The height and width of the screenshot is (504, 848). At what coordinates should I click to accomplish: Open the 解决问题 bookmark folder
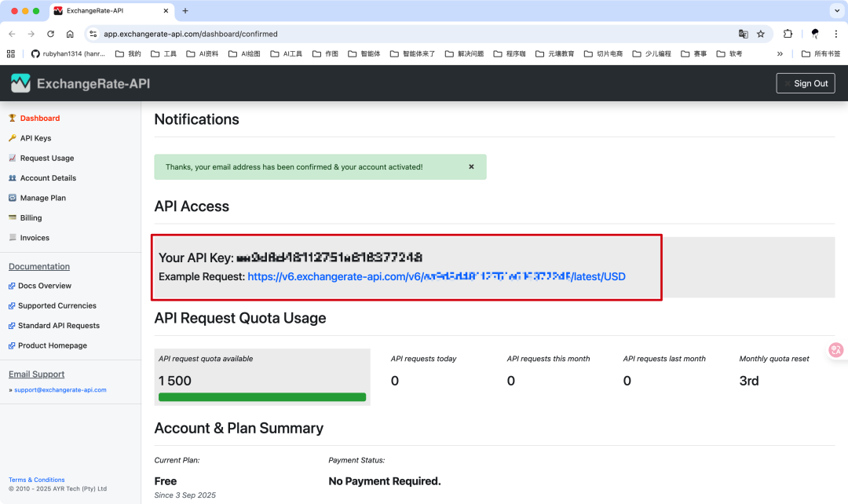465,53
